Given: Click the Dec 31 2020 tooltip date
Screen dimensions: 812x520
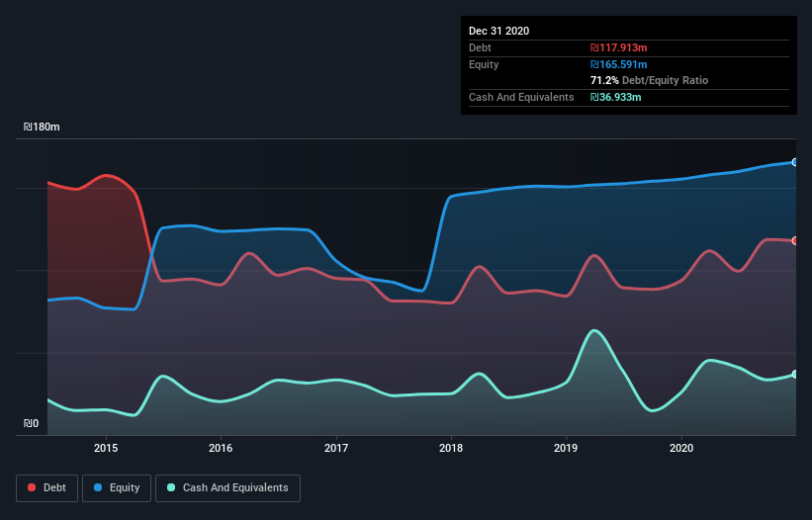Looking at the screenshot, I should tap(498, 31).
